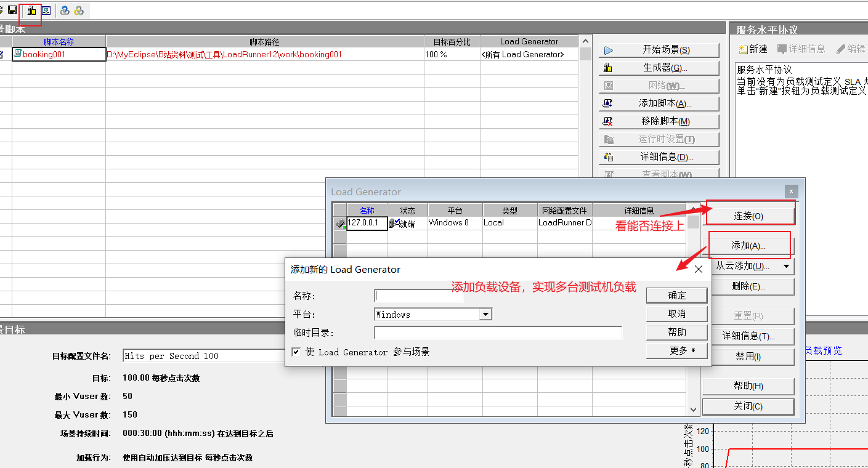868x468 pixels.
Task: Open the 平台 platform dropdown showing Windows
Action: coord(485,314)
